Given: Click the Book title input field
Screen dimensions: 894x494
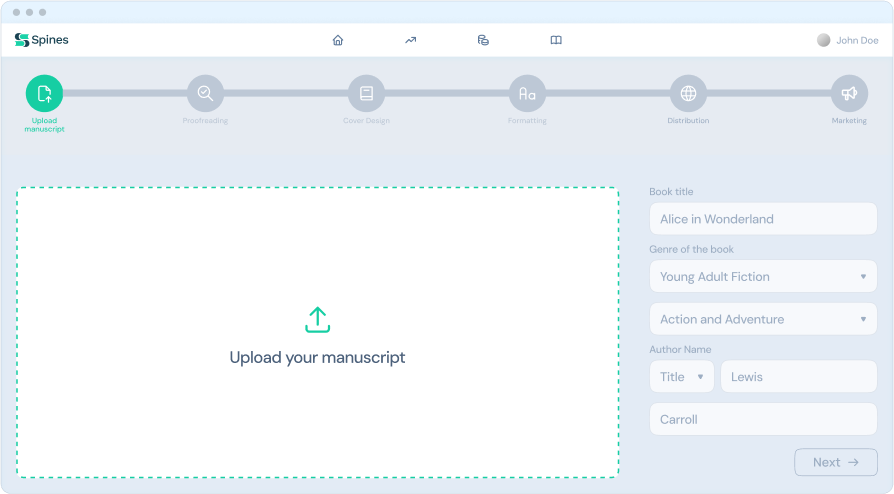Looking at the screenshot, I should click(763, 219).
